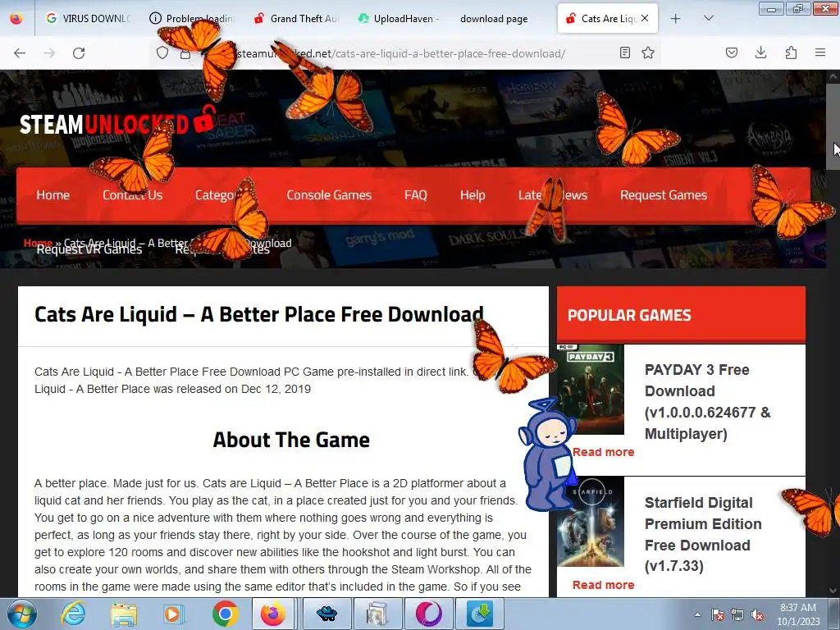Open the Request Games menu item
This screenshot has height=630, width=840.
664,195
